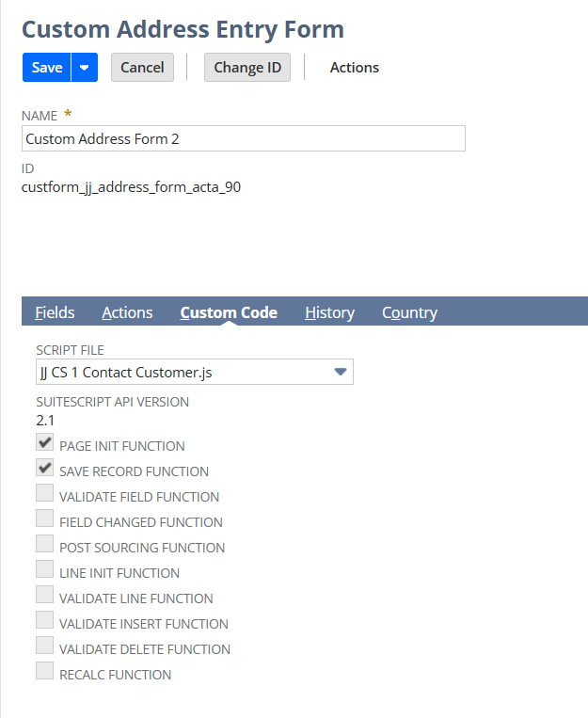Click the Save button
The width and height of the screenshot is (588, 718).
(x=47, y=68)
